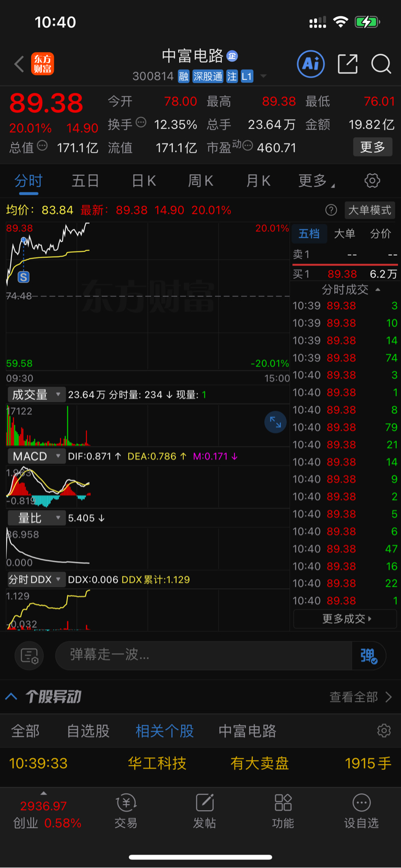
Task: Open 查看全部 link
Action: (x=360, y=697)
